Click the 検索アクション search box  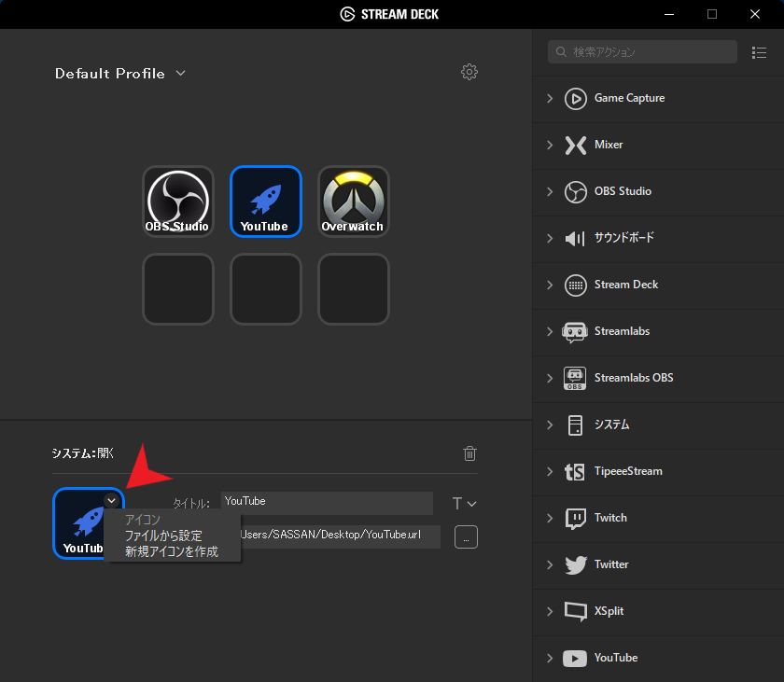[x=642, y=52]
